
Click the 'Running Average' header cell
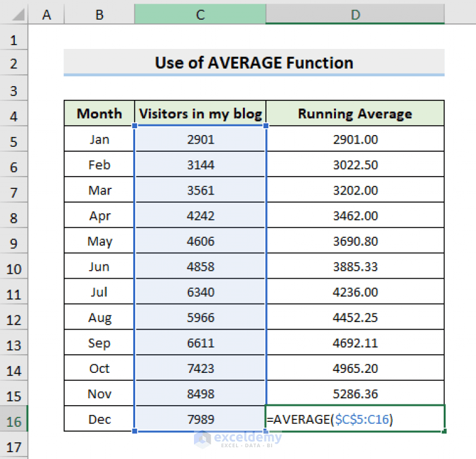355,113
